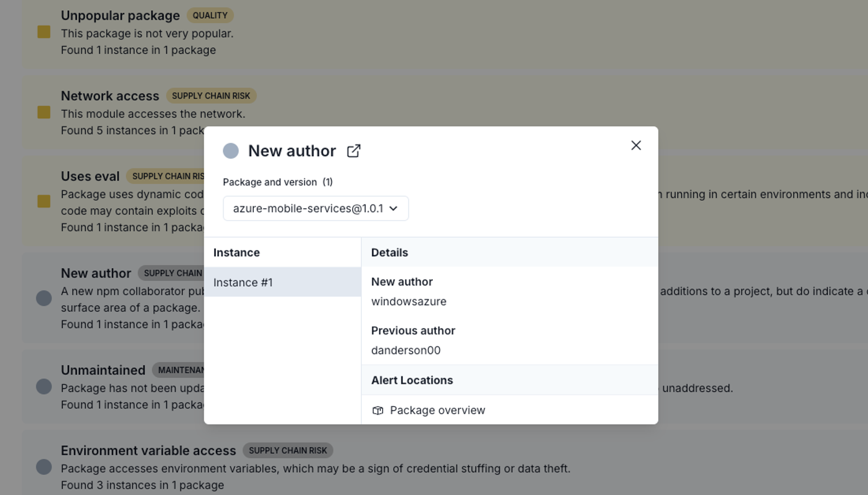This screenshot has height=495, width=868.
Task: Click the dropdown chevron next to package version
Action: [394, 209]
